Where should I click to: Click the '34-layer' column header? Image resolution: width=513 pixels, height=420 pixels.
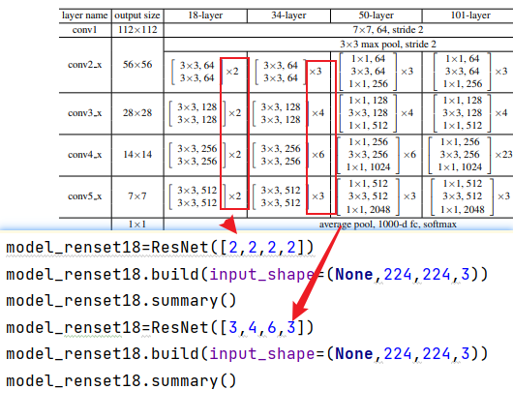pyautogui.click(x=288, y=15)
